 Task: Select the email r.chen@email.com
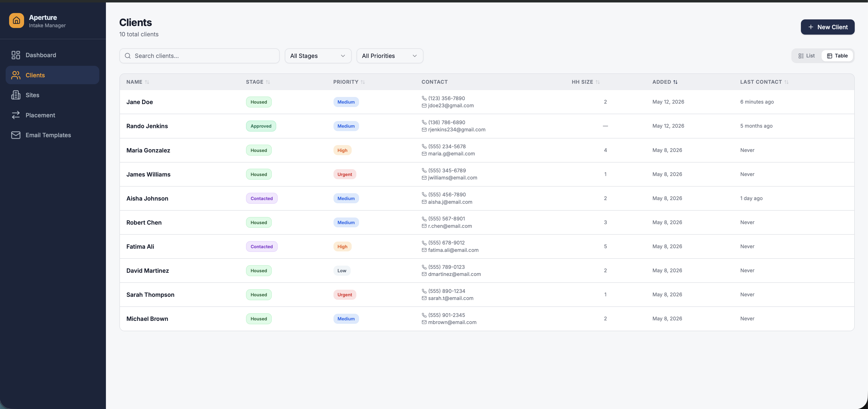pos(450,226)
